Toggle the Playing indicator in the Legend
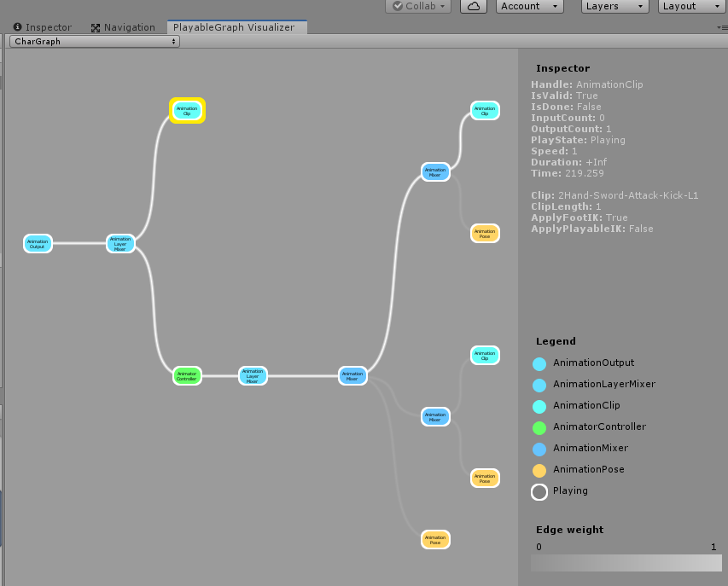Image resolution: width=728 pixels, height=586 pixels. [539, 491]
